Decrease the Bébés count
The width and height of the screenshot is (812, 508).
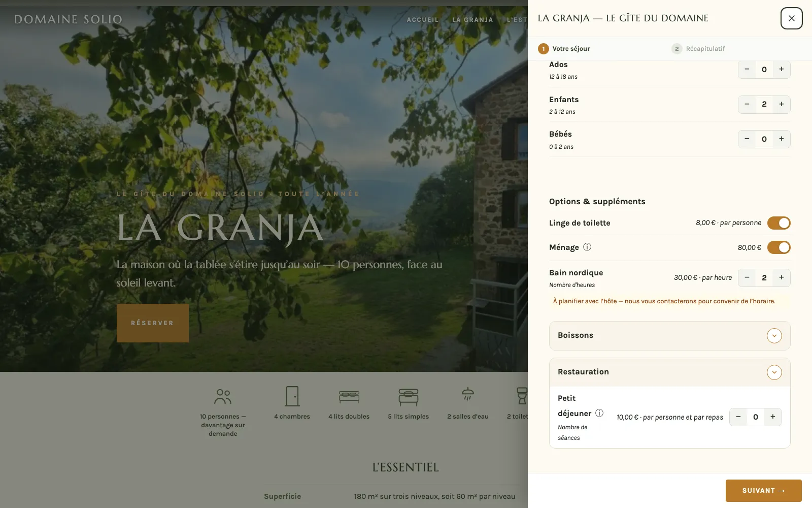coord(747,139)
